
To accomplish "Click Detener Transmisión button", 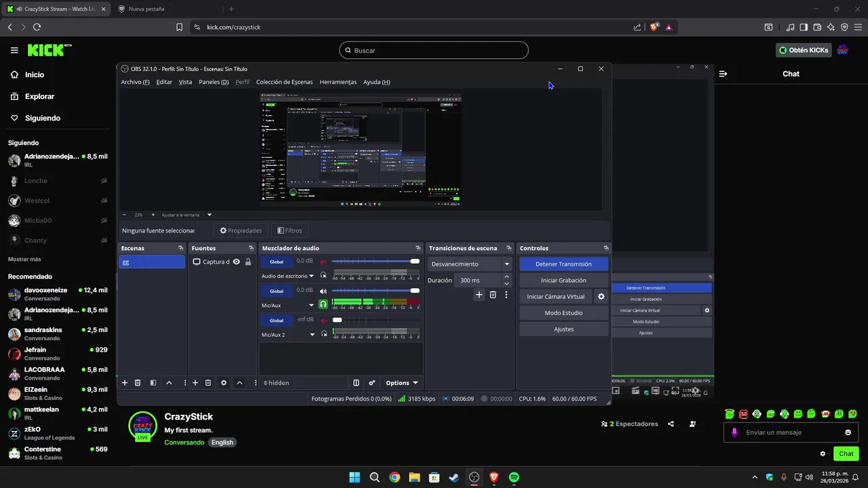I will pos(564,264).
